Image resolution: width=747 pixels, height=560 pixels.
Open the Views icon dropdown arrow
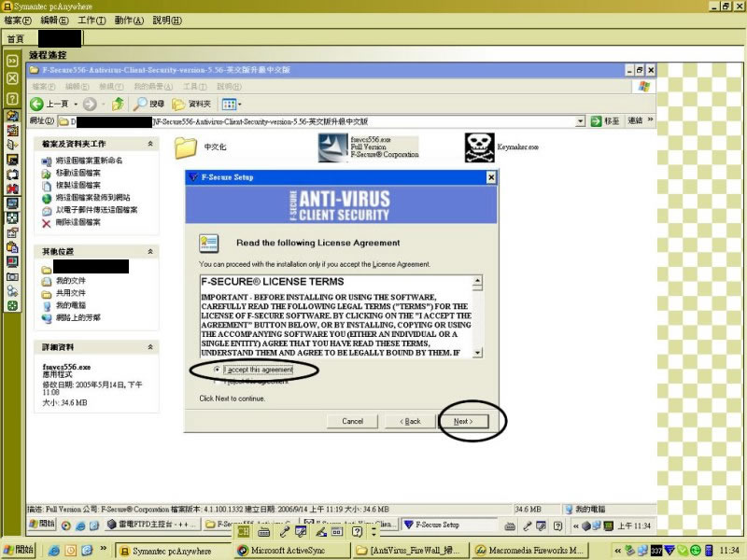coord(240,105)
